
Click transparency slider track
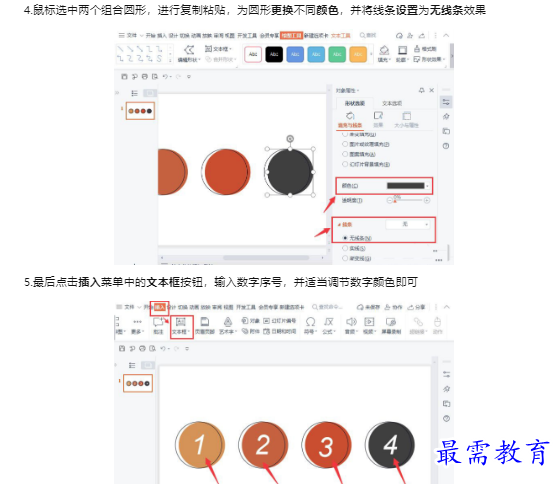(x=408, y=200)
